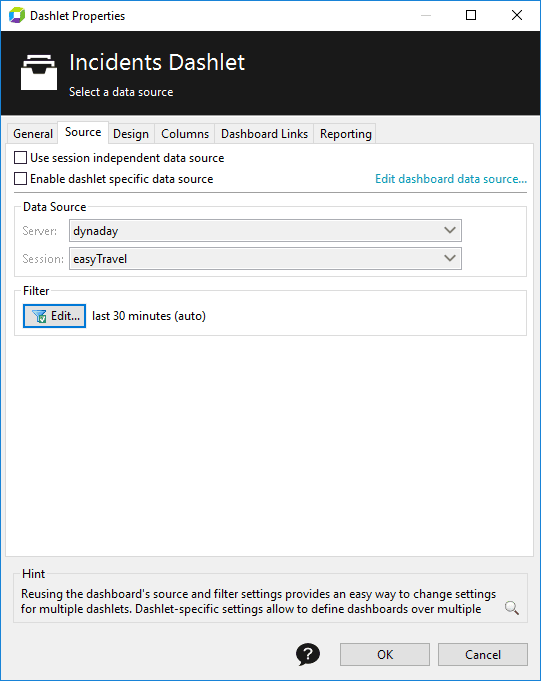Select the Columns tab
The width and height of the screenshot is (541, 681).
click(x=185, y=134)
